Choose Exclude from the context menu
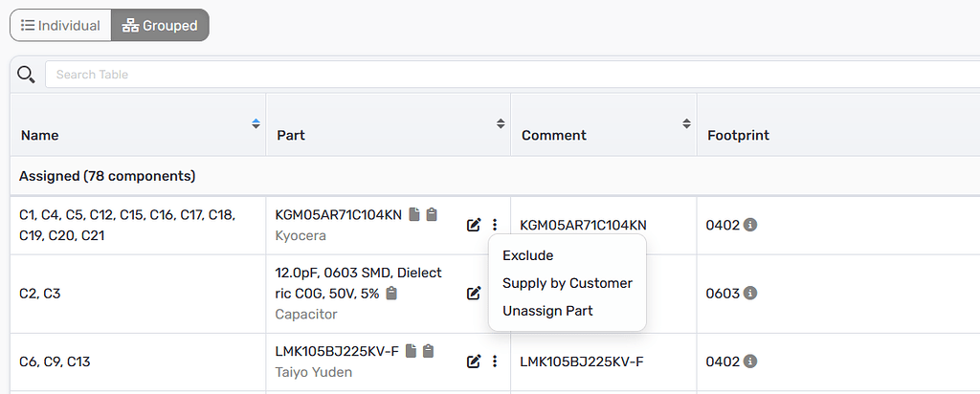Image resolution: width=980 pixels, height=394 pixels. (528, 255)
